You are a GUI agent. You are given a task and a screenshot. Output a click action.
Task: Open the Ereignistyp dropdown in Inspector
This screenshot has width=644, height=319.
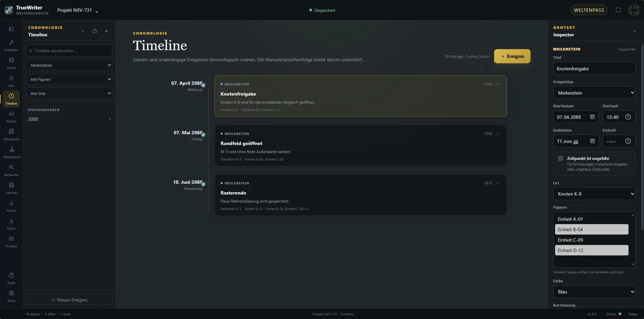coord(594,93)
